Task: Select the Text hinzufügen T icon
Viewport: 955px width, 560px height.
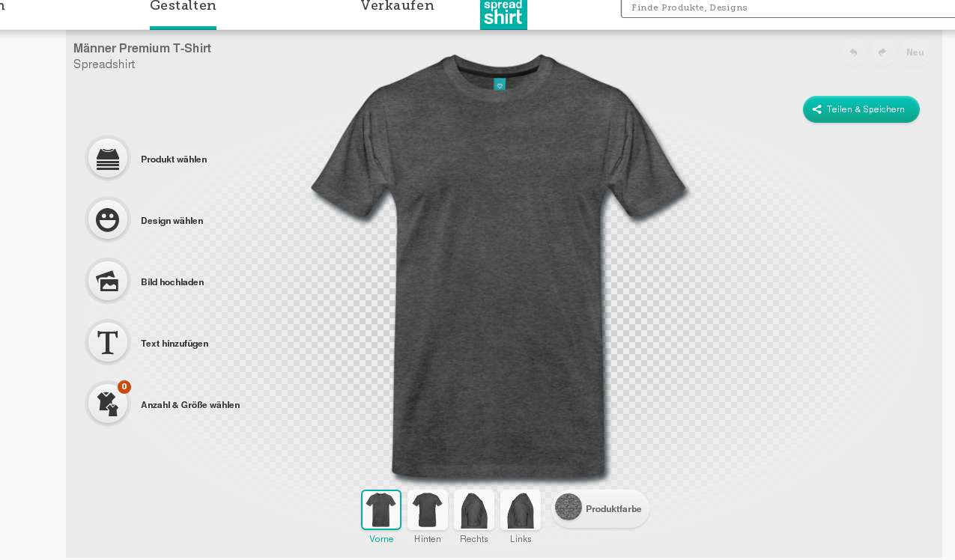Action: [108, 342]
